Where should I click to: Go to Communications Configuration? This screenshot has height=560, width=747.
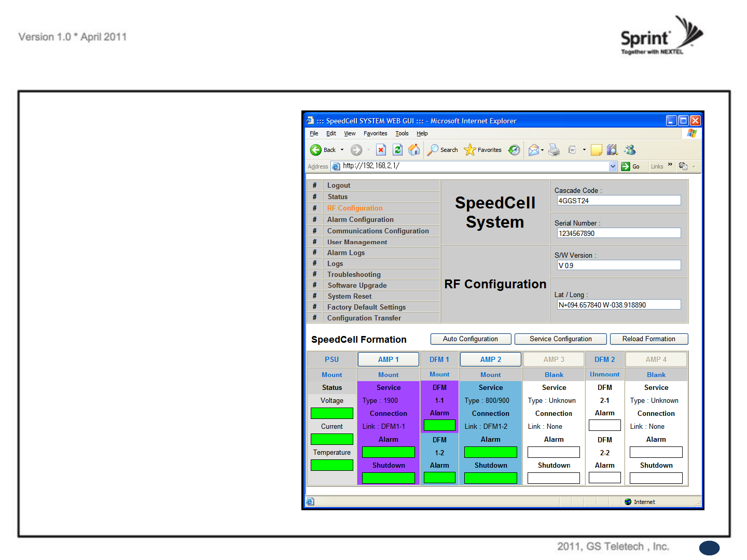click(378, 231)
